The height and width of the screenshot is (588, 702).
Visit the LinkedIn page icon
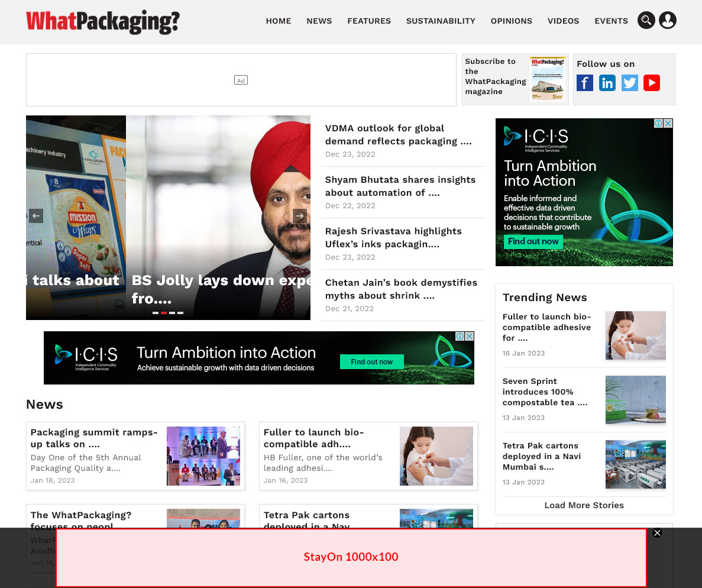click(607, 83)
